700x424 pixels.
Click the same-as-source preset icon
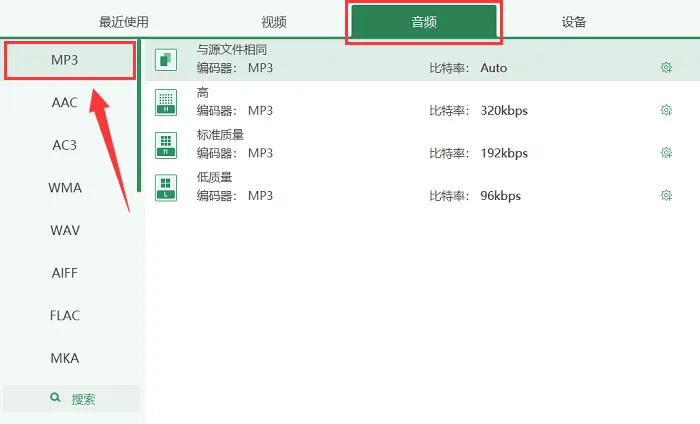[166, 60]
